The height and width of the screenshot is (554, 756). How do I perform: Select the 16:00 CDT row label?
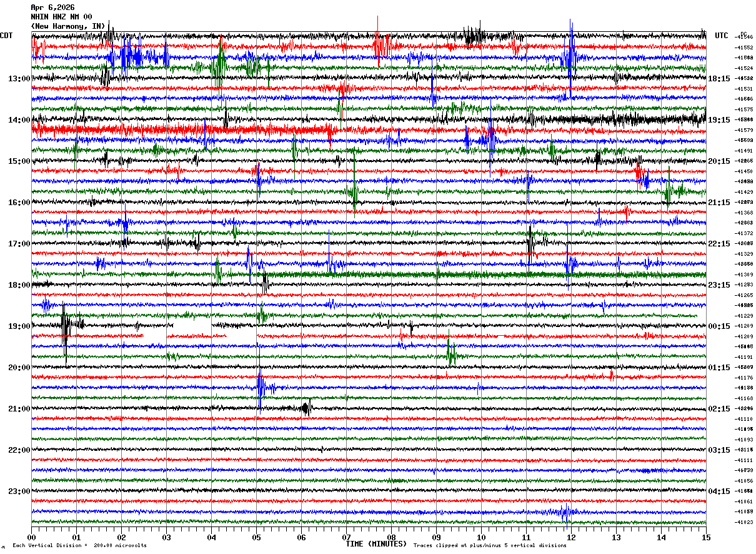19,203
